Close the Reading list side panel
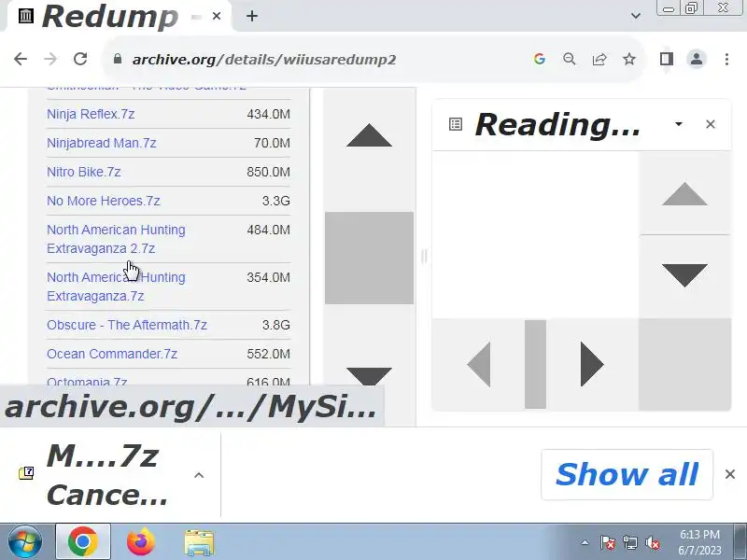Viewport: 747px width, 560px height. coord(711,124)
